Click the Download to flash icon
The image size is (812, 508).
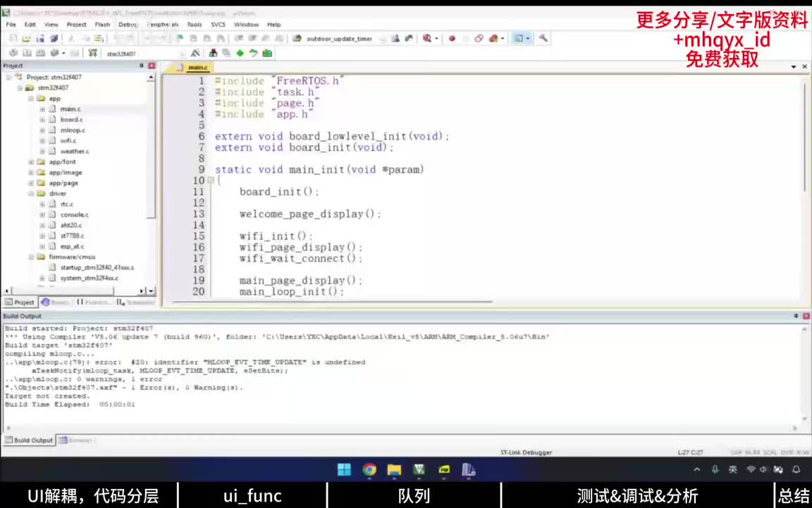(x=92, y=54)
